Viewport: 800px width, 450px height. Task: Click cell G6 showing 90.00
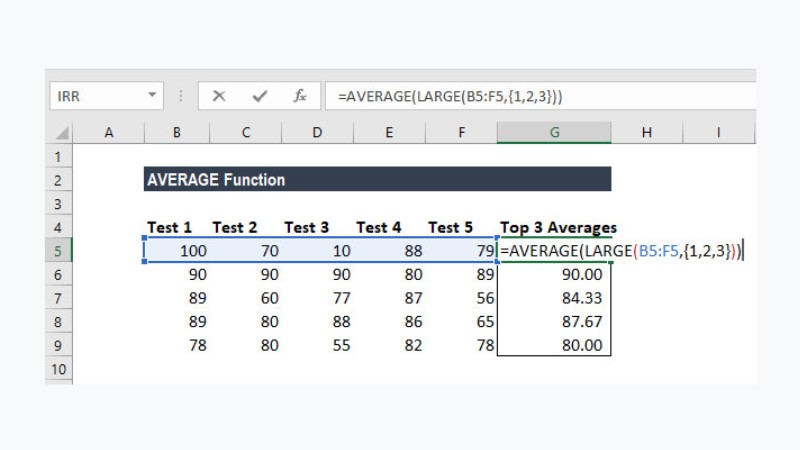[554, 275]
